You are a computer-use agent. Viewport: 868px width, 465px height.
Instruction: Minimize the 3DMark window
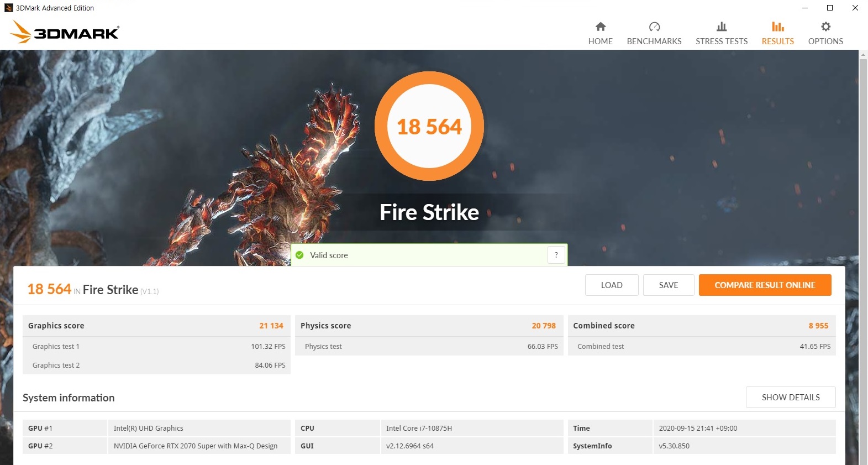pos(805,8)
